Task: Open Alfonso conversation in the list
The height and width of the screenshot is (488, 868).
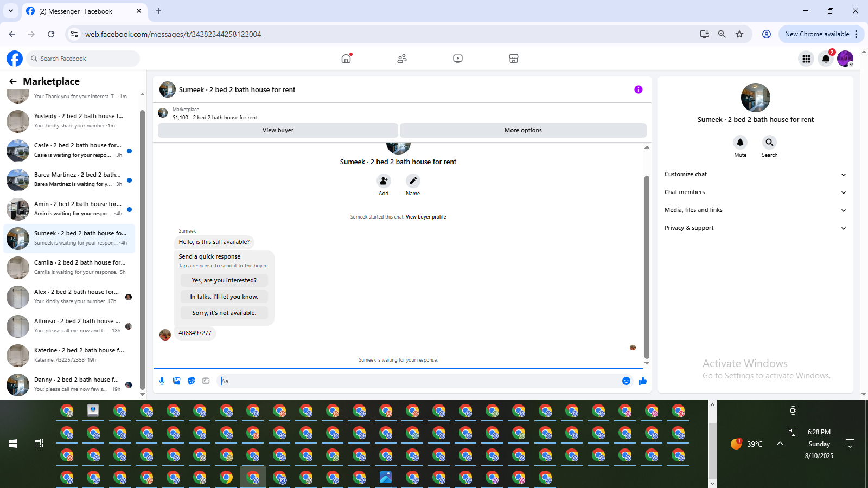Action: [x=69, y=326]
